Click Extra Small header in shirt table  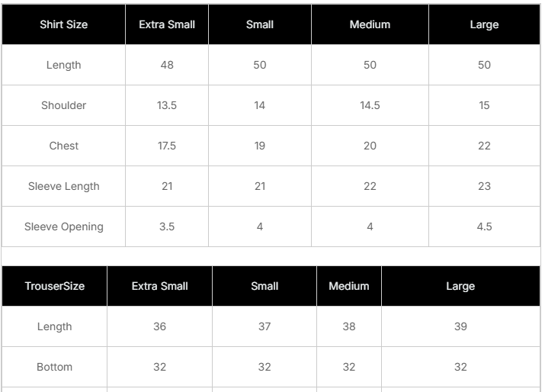coord(167,24)
